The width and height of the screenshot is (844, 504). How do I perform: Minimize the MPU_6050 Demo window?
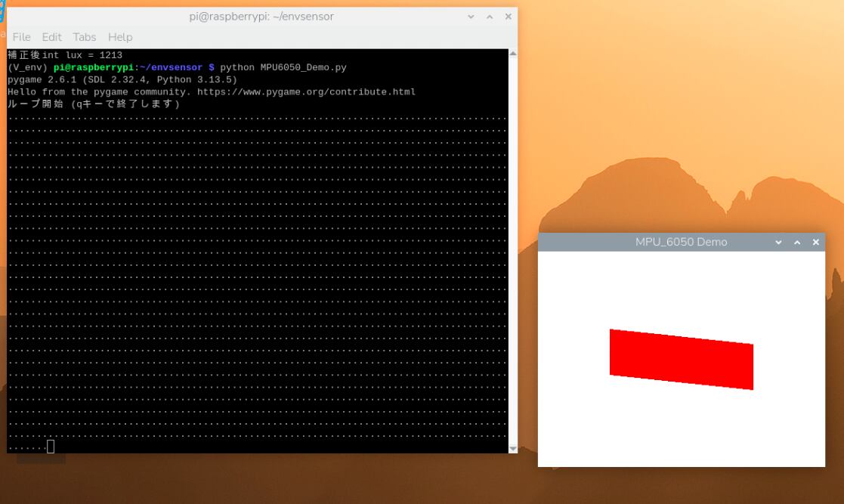778,243
